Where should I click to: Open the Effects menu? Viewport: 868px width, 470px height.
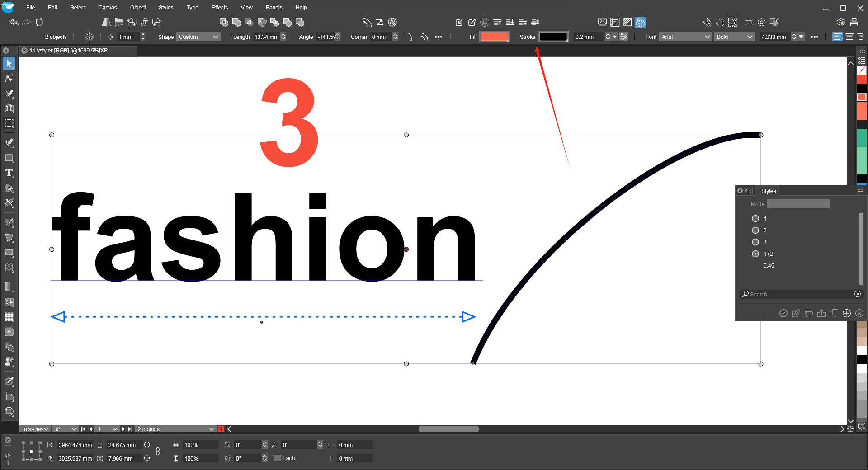[219, 8]
